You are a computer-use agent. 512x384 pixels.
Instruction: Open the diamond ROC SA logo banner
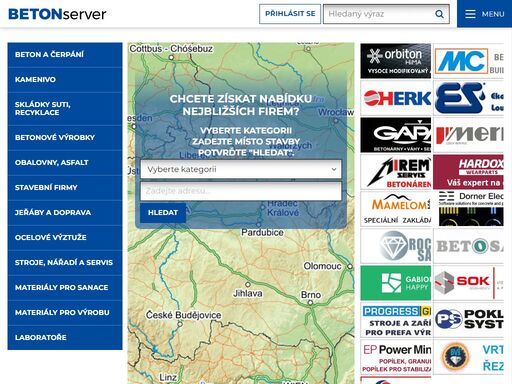pyautogui.click(x=396, y=246)
